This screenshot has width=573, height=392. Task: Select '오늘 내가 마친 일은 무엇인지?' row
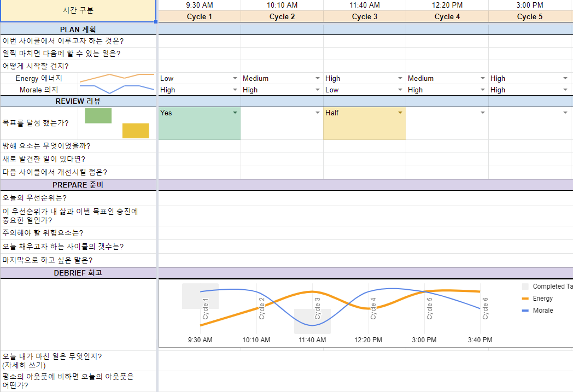78,361
